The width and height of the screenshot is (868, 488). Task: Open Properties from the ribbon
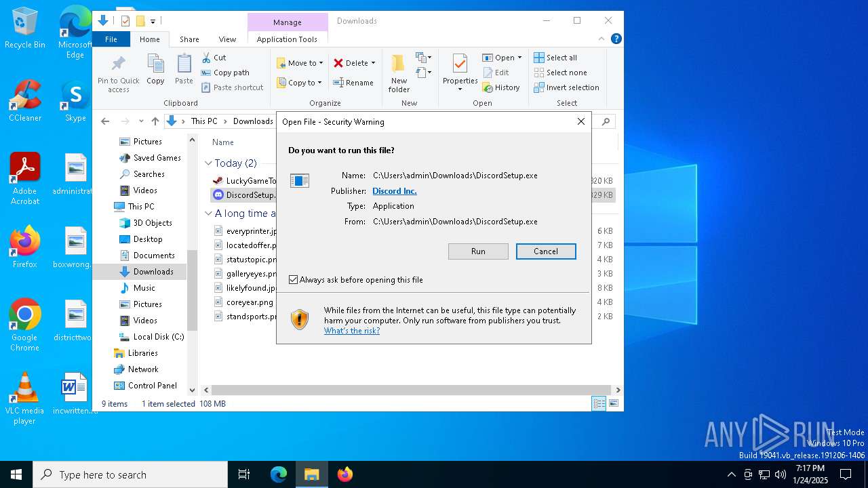coord(460,73)
